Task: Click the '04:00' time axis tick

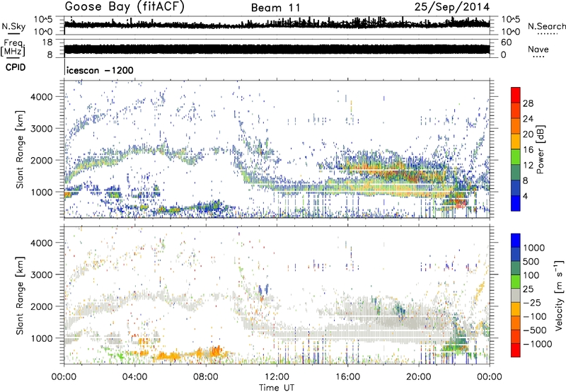Action: point(135,377)
